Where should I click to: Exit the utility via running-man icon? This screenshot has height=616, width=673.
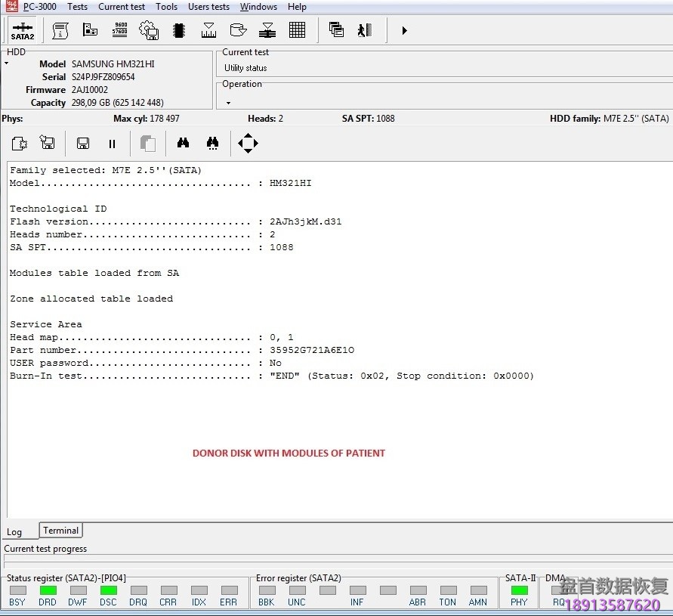coord(364,30)
